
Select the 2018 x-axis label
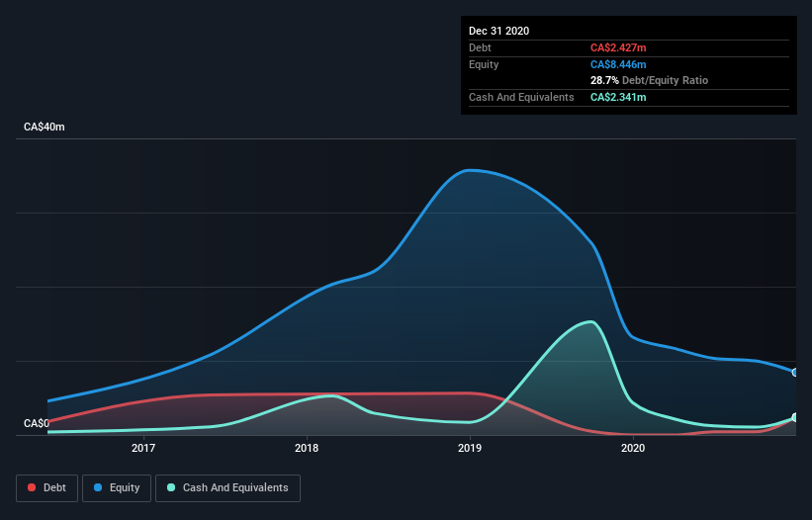tap(307, 448)
